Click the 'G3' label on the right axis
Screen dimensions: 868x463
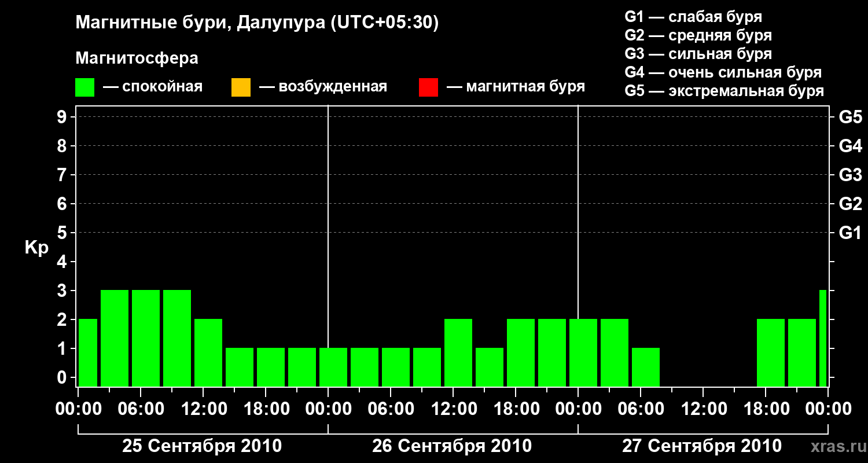point(850,175)
